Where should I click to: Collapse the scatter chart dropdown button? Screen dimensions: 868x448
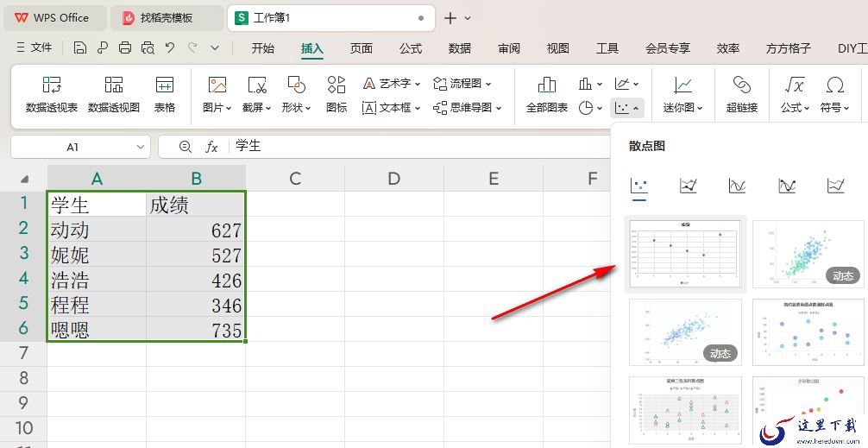pyautogui.click(x=627, y=107)
